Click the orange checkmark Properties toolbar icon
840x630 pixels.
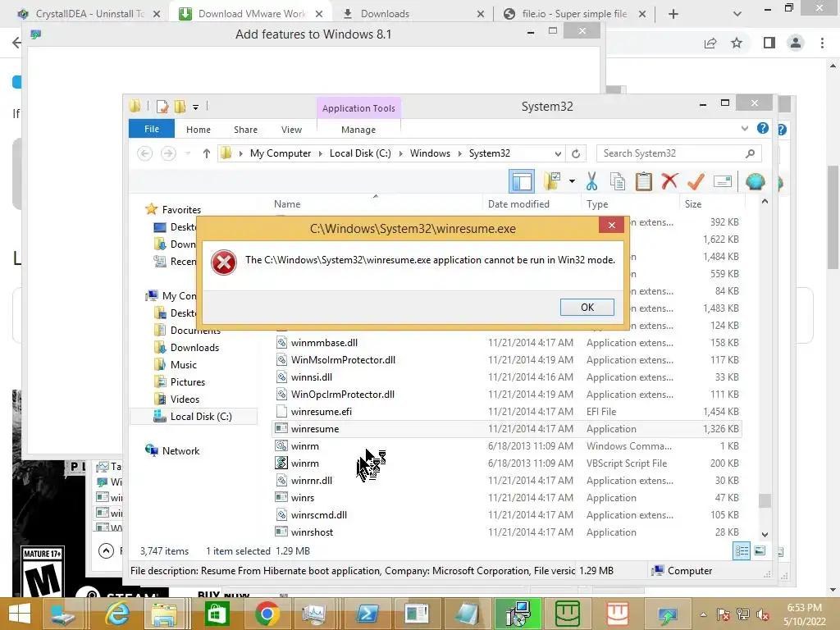[x=696, y=181]
